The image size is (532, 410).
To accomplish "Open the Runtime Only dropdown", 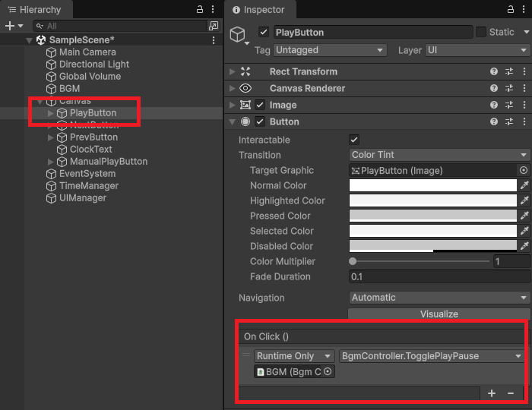I will [294, 355].
